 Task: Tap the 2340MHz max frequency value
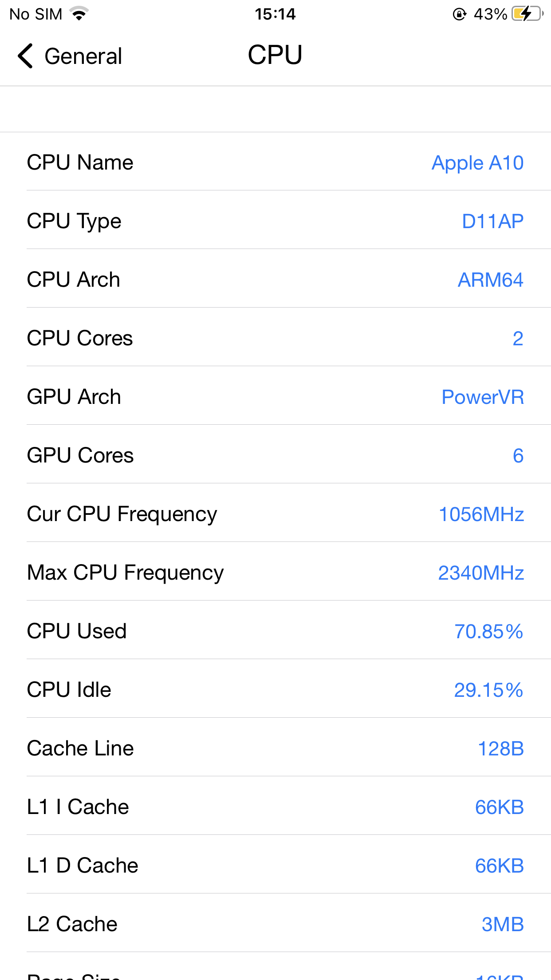pos(481,573)
